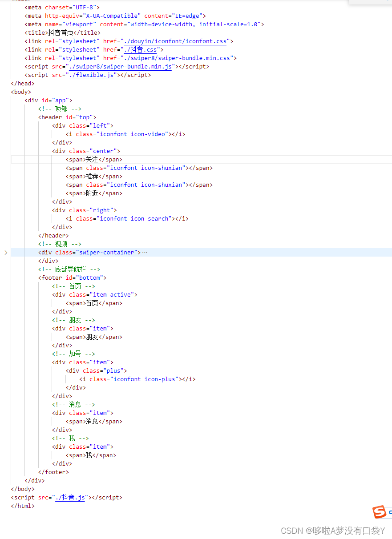Click the span containing 推荐
This screenshot has width=392, height=539.
(94, 177)
